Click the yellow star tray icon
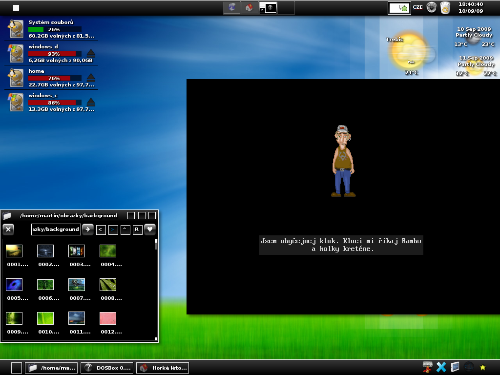 [x=482, y=368]
